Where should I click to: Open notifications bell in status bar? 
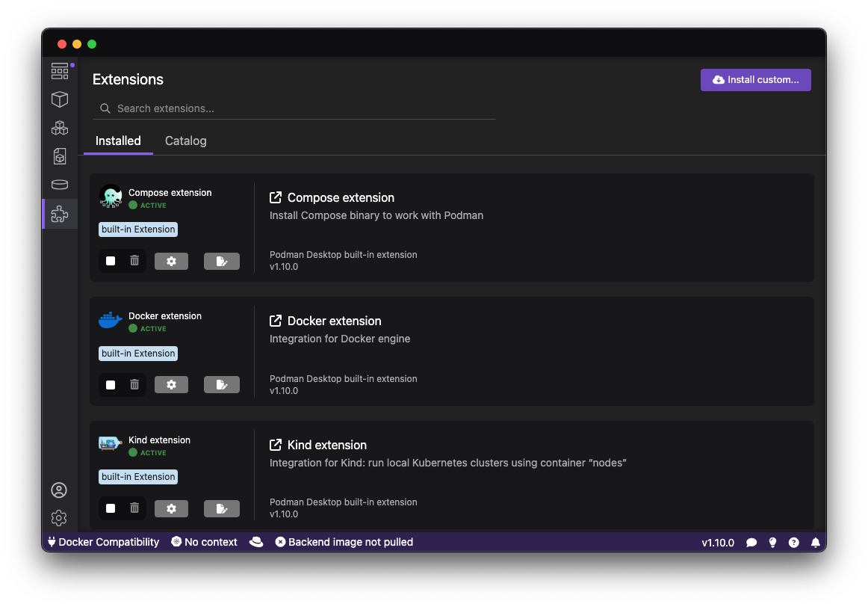pos(816,543)
